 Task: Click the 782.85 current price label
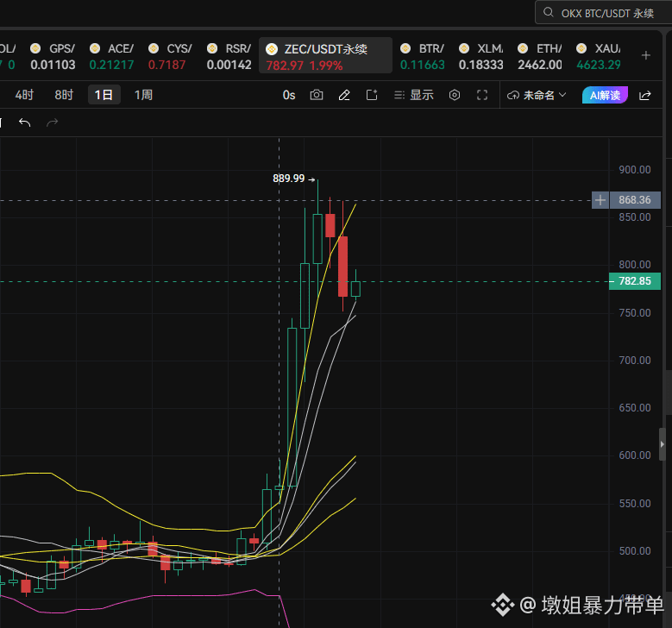[x=635, y=281]
